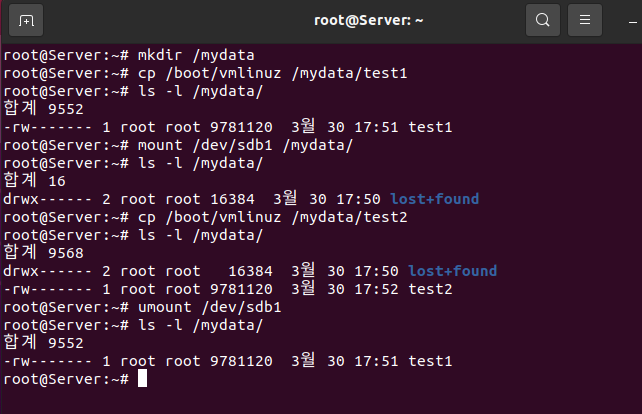Open the terminal search tool
This screenshot has width=642, height=414.
coord(543,20)
